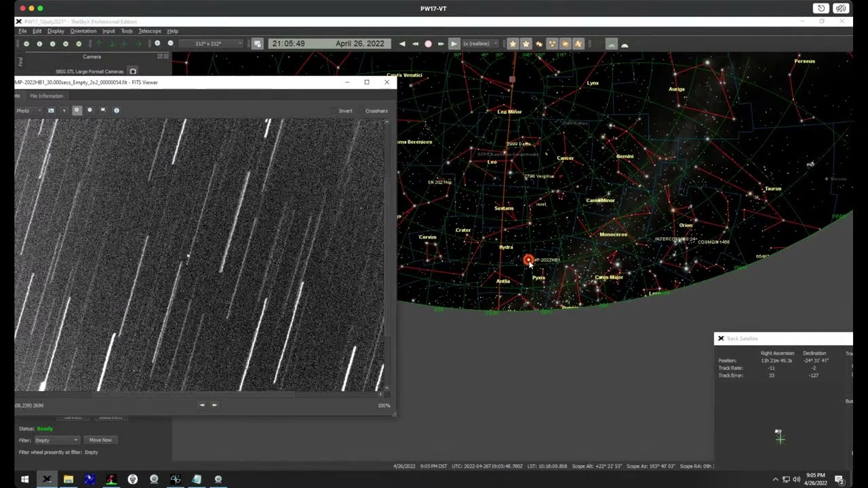Open the Windows Start menu
This screenshot has height=488, width=868.
pyautogui.click(x=25, y=479)
